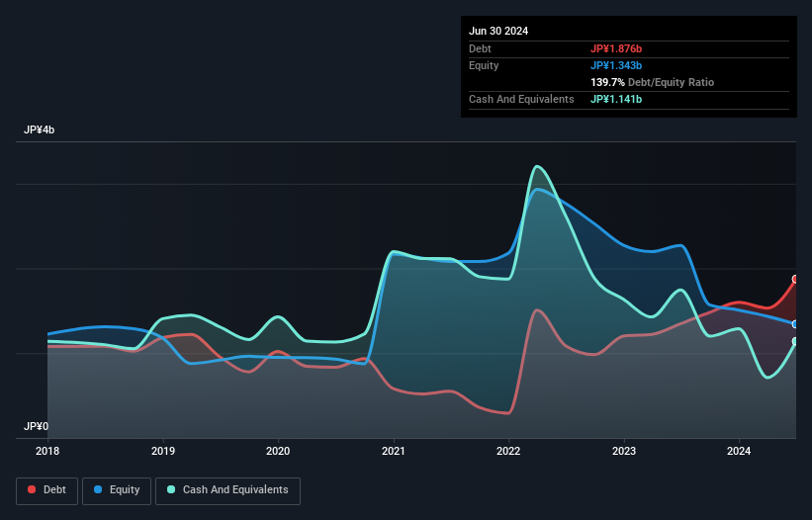Click the JP¥0 y-axis label
Viewport: 812px width, 520px height.
[x=36, y=426]
